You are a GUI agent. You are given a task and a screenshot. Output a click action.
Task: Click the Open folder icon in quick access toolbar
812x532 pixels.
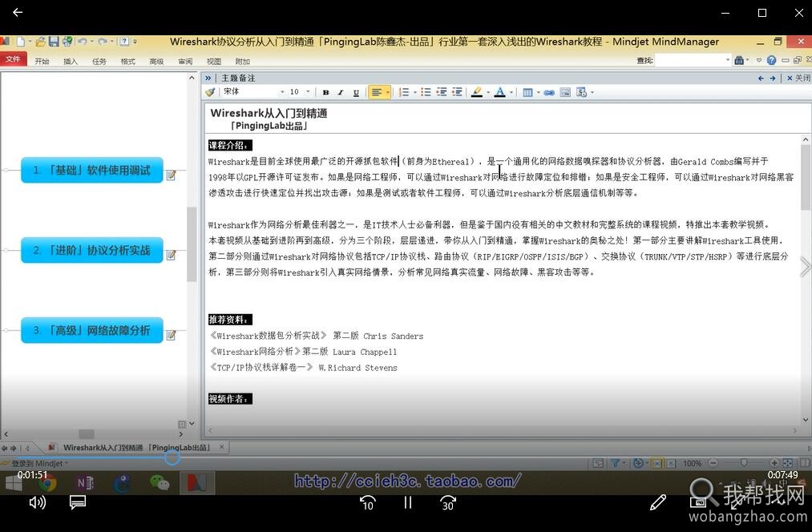[40, 42]
